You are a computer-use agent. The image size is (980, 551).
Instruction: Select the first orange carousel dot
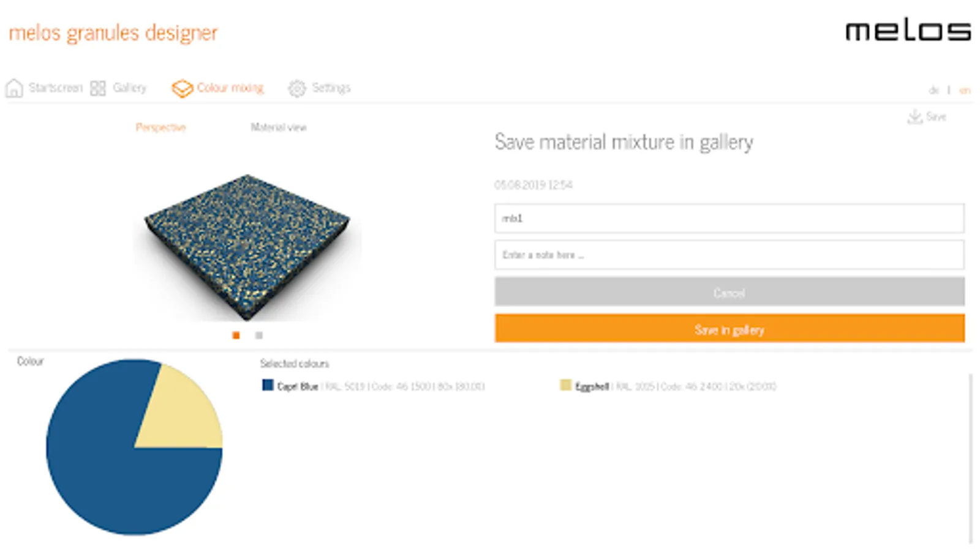click(236, 335)
